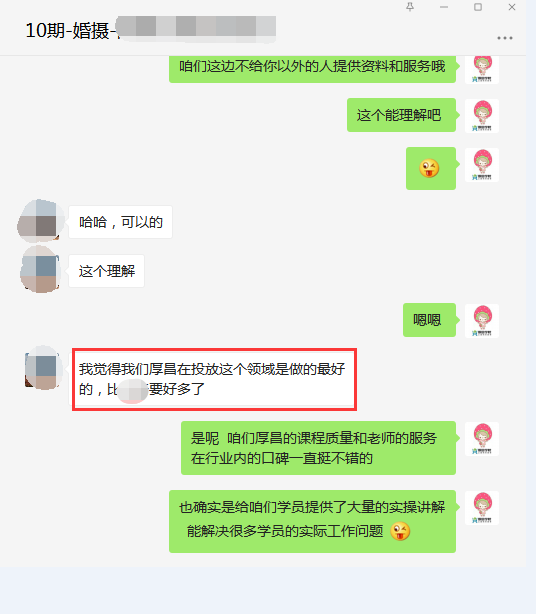This screenshot has height=614, width=536.
Task: Click avatar beside the red-highlighted message
Action: click(42, 368)
